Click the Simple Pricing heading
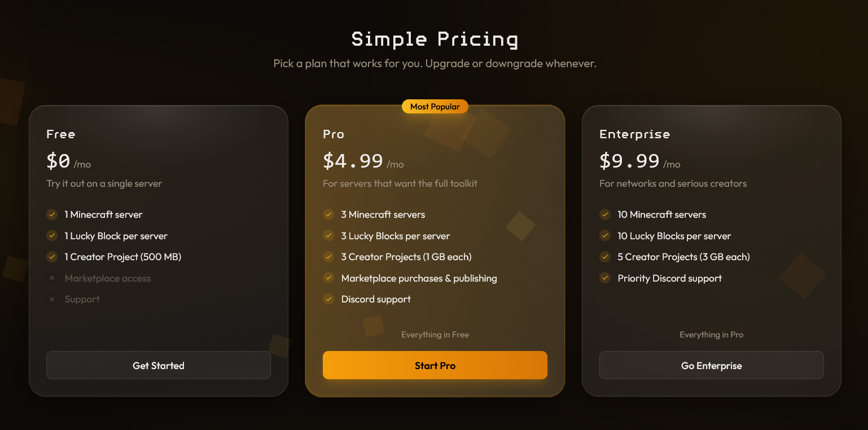This screenshot has height=430, width=868. tap(435, 40)
